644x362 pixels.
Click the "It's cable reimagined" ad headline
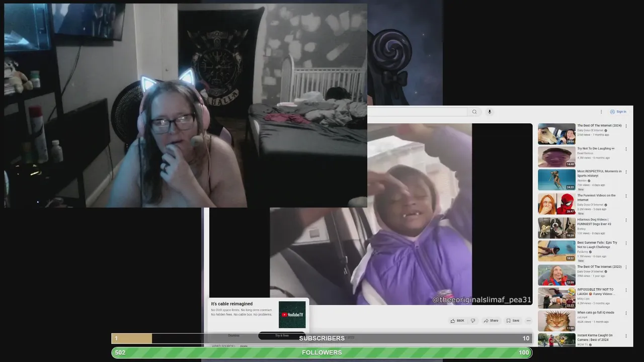[232, 304]
